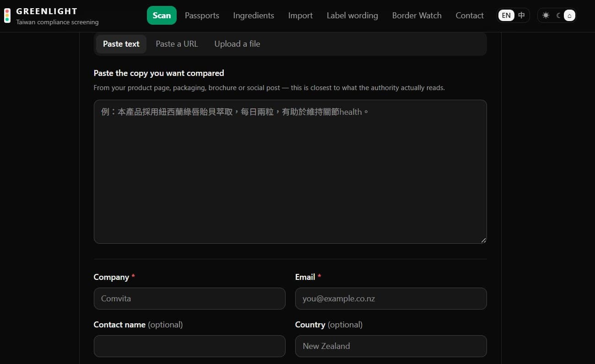Open Label wording page
This screenshot has width=595, height=364.
coord(352,16)
